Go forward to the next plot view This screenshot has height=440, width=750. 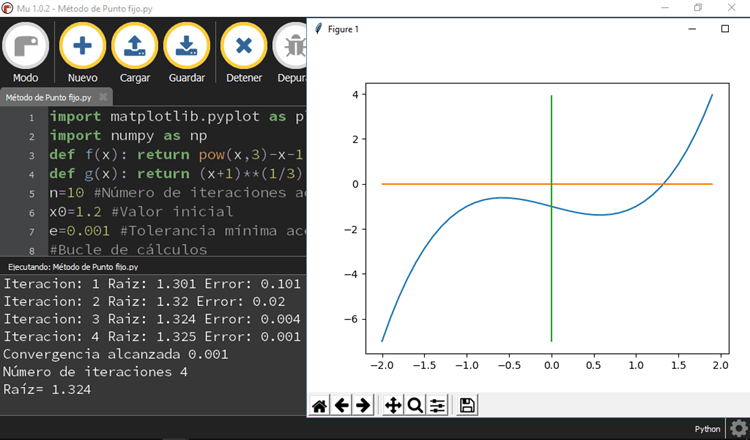pyautogui.click(x=364, y=405)
